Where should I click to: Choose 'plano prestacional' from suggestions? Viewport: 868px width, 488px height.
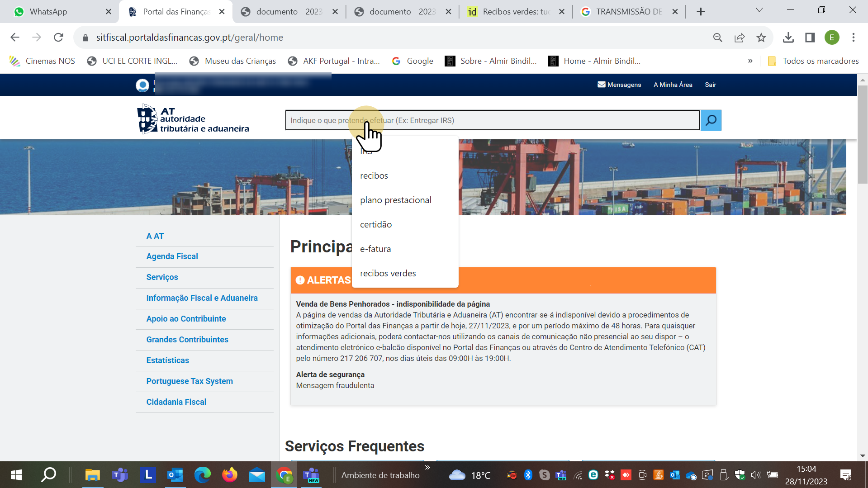[395, 200]
